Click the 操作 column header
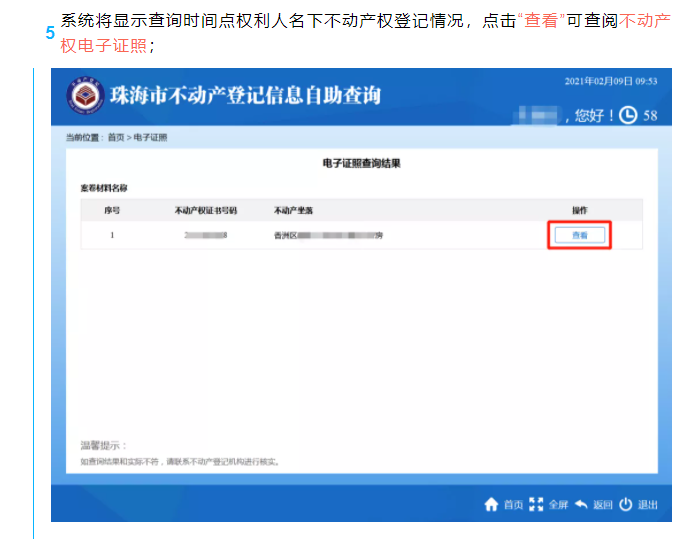This screenshot has height=545, width=700. (x=579, y=210)
